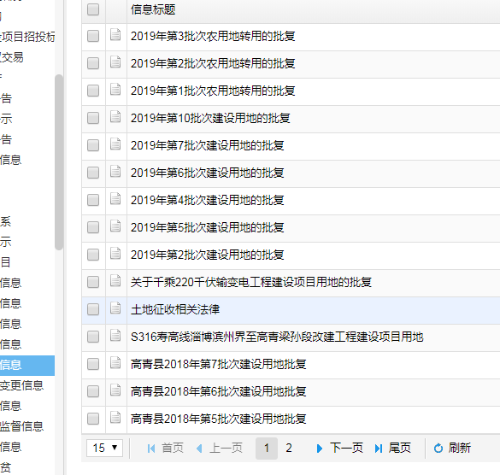
Task: Go to page 2 in pagination
Action: pyautogui.click(x=289, y=448)
